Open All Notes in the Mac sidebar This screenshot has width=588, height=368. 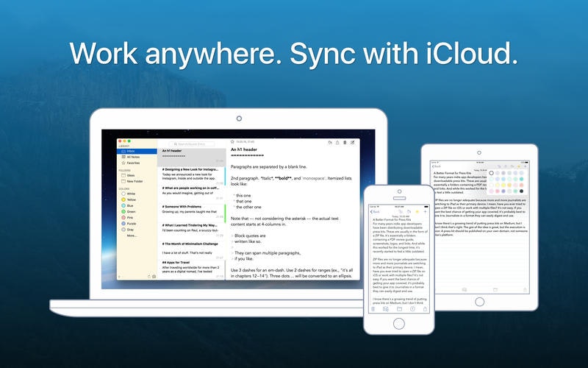pos(137,157)
